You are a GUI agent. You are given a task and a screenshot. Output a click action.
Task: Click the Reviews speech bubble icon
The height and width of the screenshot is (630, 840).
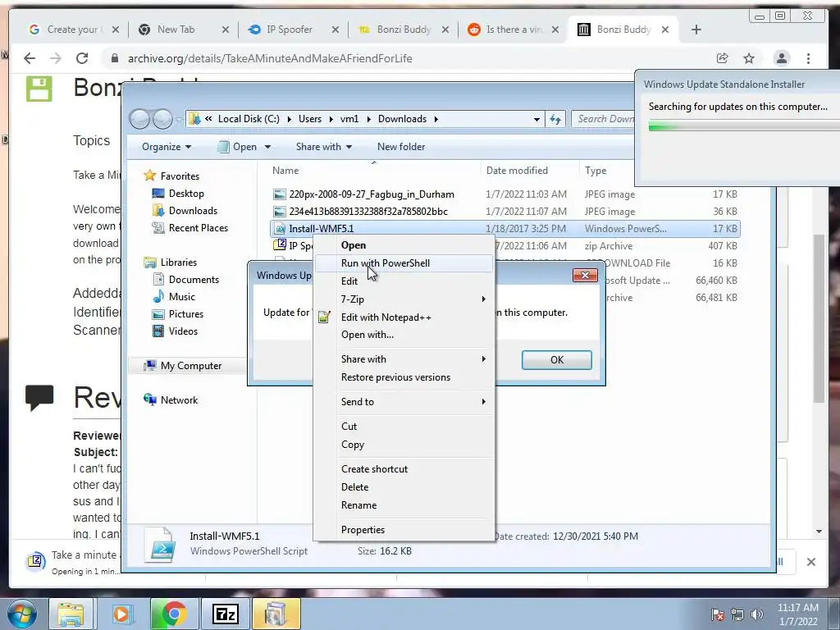pyautogui.click(x=39, y=398)
